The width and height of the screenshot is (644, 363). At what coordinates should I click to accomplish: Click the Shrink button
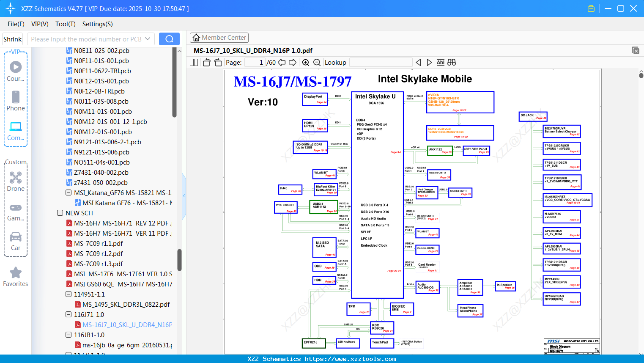click(12, 39)
